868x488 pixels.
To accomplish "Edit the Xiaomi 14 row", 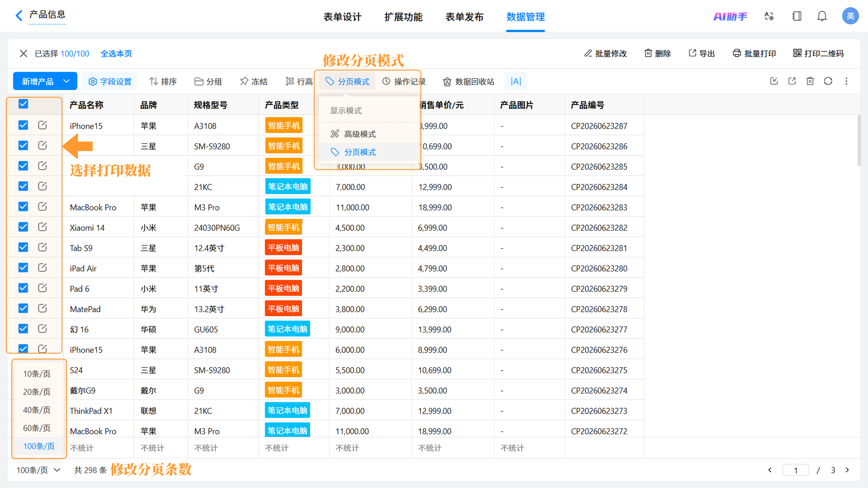I will point(42,227).
